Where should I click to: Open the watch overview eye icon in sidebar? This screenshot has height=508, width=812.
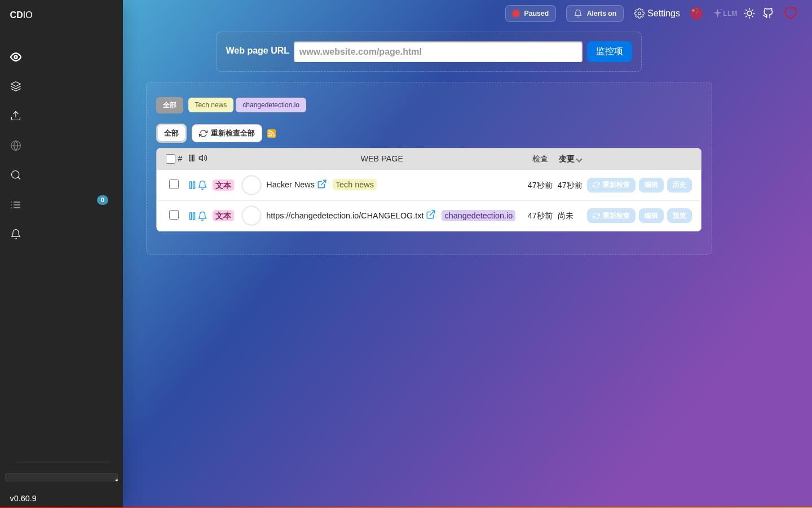(16, 57)
